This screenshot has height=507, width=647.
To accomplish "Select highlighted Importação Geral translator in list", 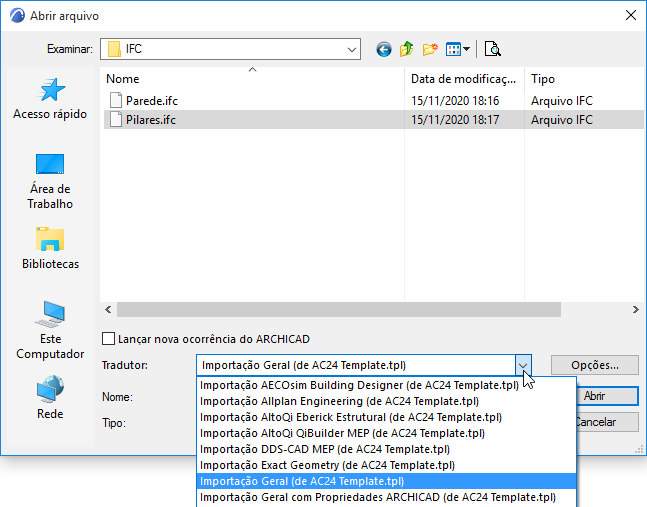I will coord(386,481).
